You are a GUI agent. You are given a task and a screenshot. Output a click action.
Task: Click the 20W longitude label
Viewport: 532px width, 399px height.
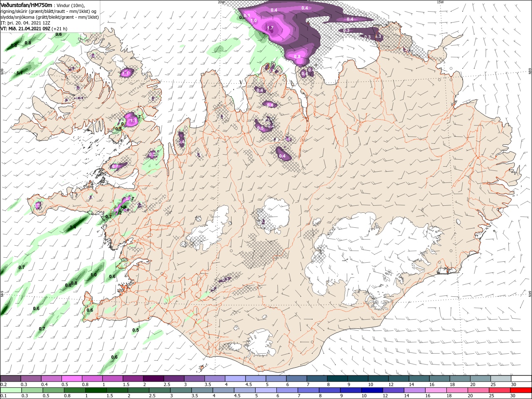point(221,2)
